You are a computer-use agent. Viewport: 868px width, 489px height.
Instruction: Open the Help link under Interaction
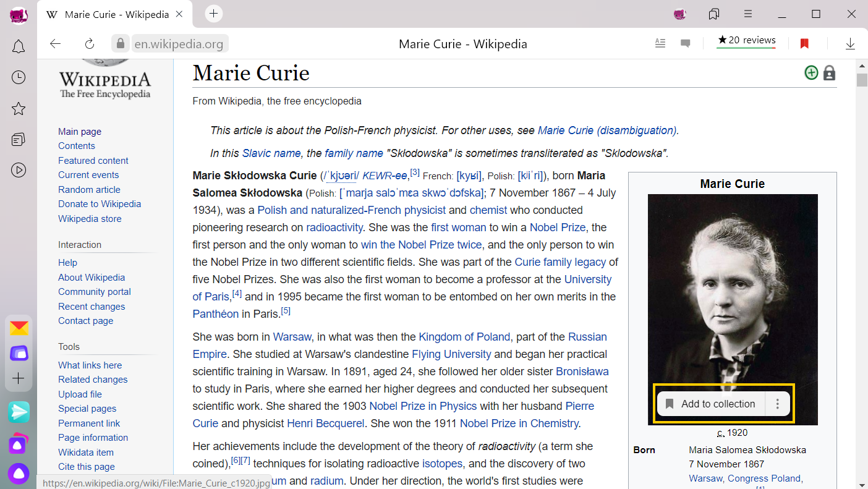pyautogui.click(x=67, y=263)
